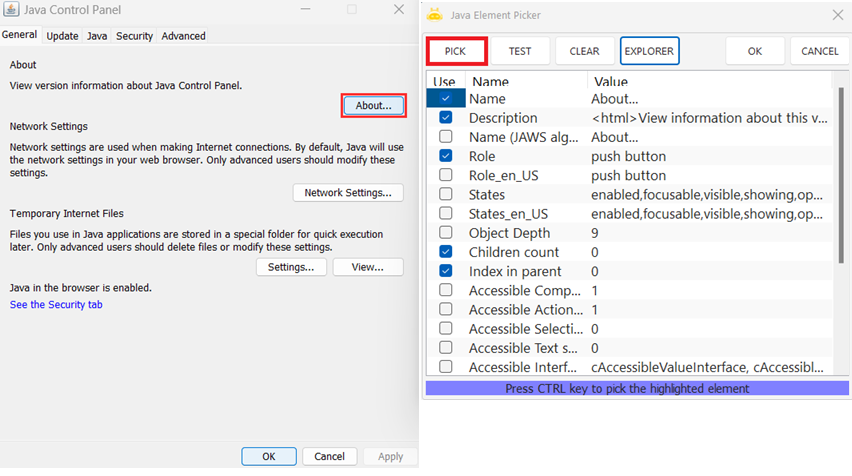
Task: Switch to the Update tab
Action: click(62, 36)
